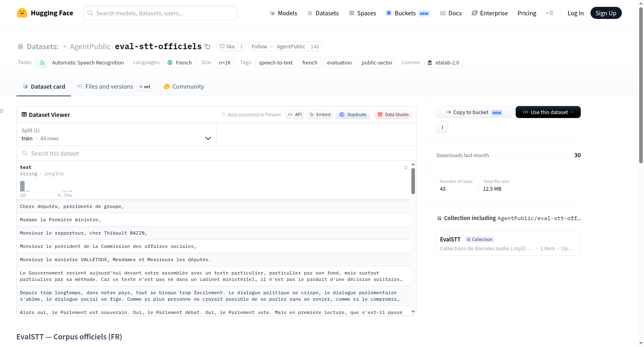Click the text column sort arrows
The height and width of the screenshot is (347, 644).
click(406, 167)
